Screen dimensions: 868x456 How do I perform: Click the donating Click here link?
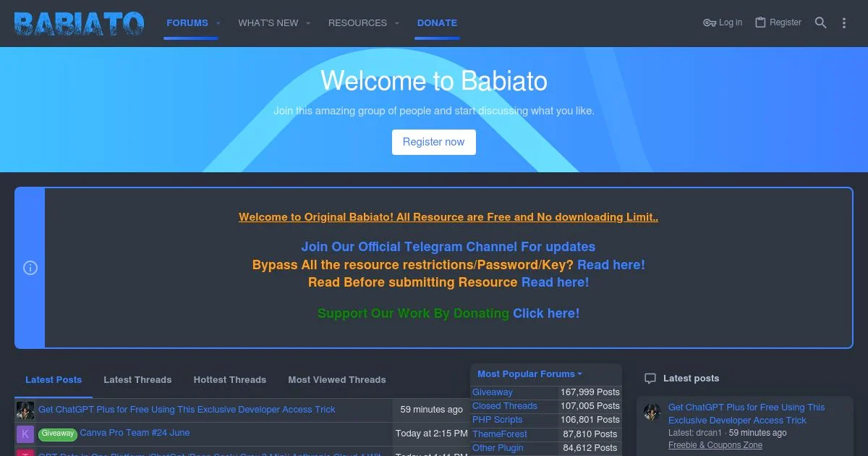click(546, 313)
